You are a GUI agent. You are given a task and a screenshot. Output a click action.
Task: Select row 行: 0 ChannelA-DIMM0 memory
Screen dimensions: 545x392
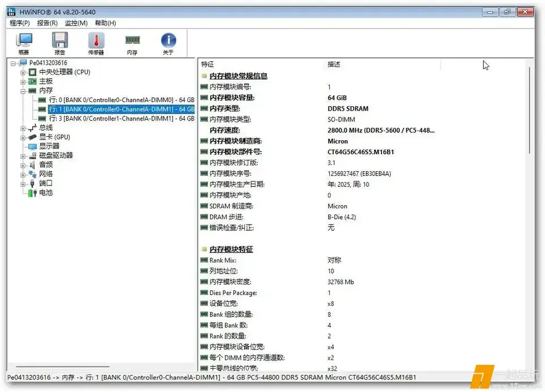[121, 100]
